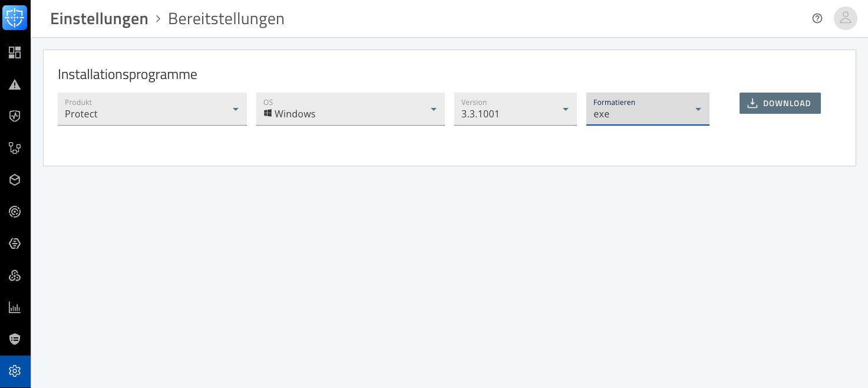The image size is (868, 388).
Task: Click the shield logo in the sidebar
Action: click(15, 18)
